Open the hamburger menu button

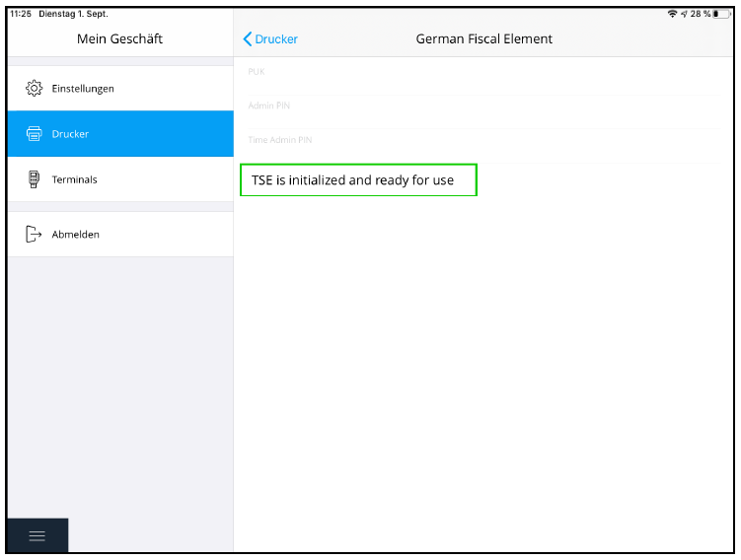37,535
